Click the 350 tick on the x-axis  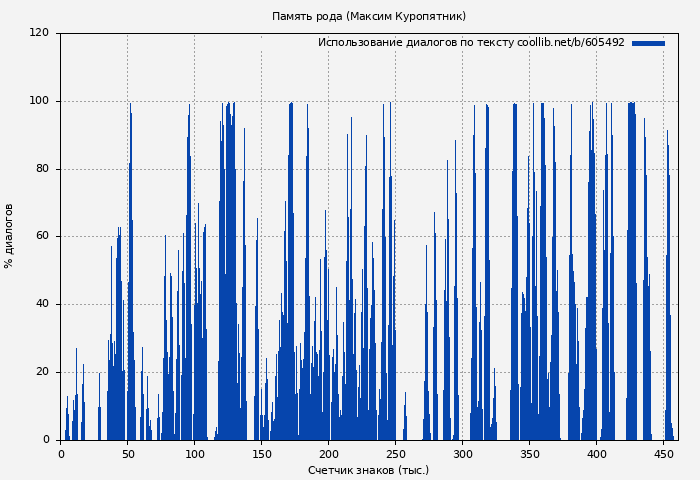coord(530,454)
